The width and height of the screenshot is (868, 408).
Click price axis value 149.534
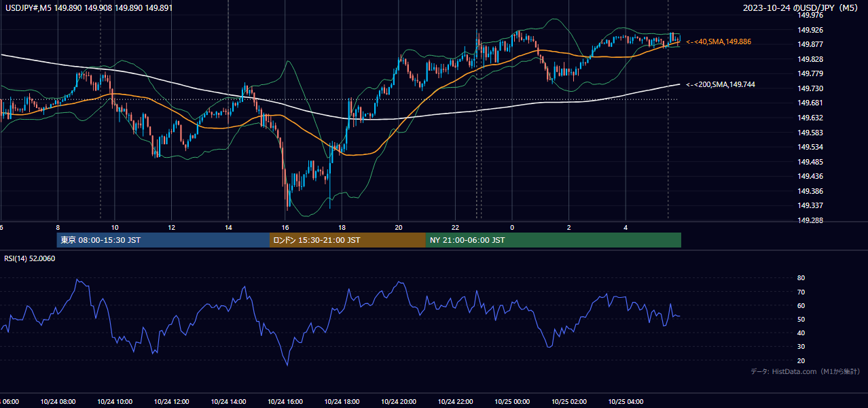[810, 147]
